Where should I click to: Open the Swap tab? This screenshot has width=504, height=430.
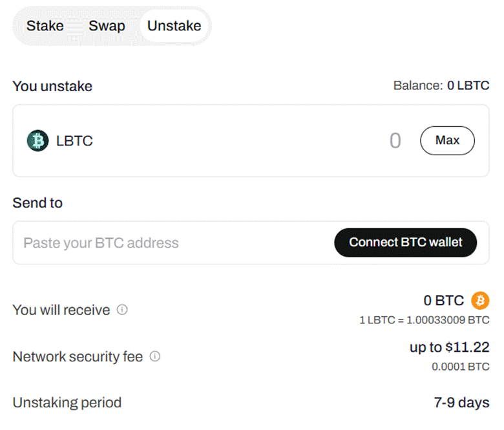107,26
